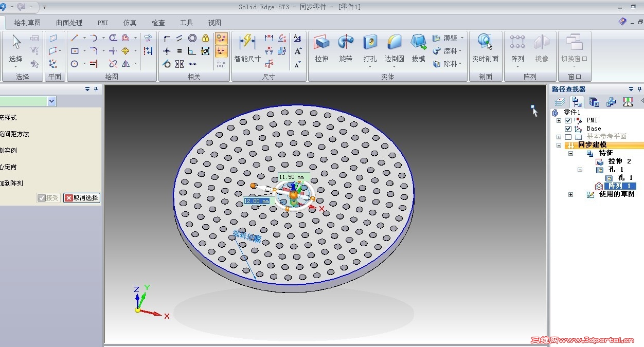The height and width of the screenshot is (347, 644).
Task: Expand the PMI tree node
Action: (559, 120)
